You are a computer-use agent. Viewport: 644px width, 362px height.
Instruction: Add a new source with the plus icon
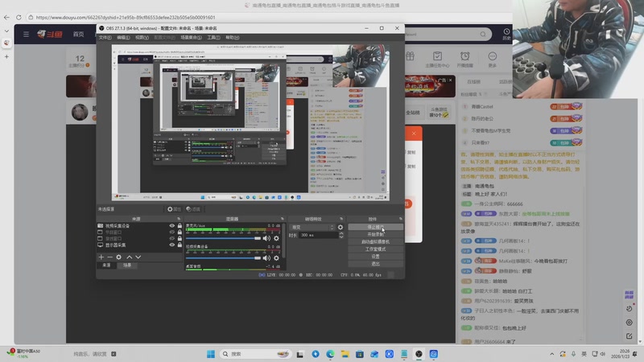click(x=101, y=257)
